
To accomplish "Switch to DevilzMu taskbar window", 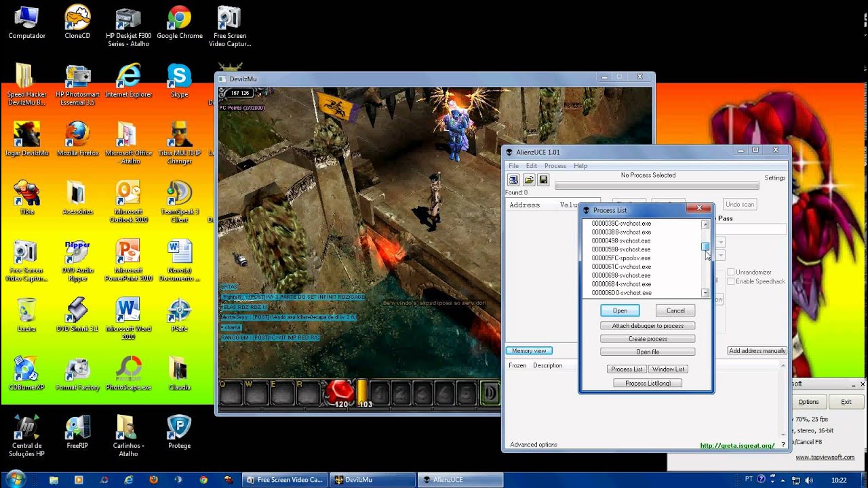I will tap(373, 480).
